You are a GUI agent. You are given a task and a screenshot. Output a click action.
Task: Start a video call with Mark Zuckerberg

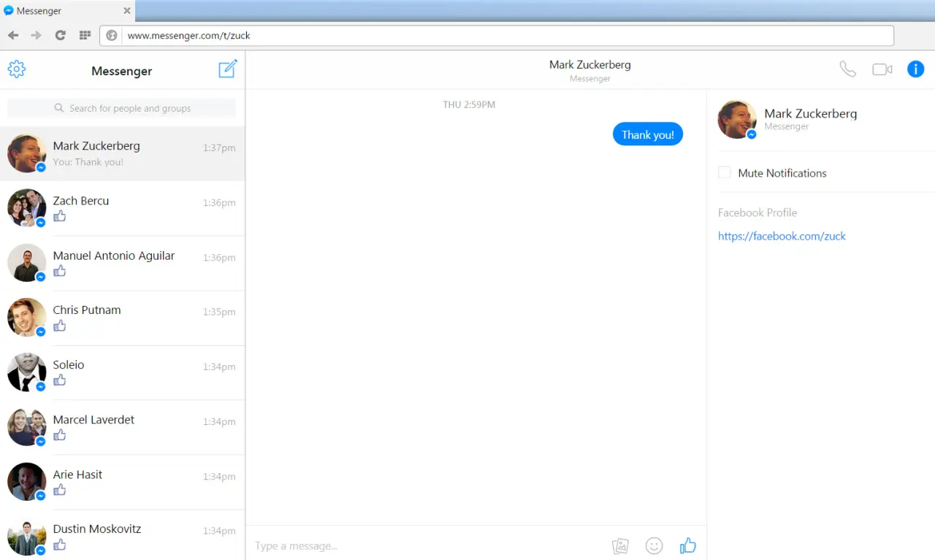(882, 69)
